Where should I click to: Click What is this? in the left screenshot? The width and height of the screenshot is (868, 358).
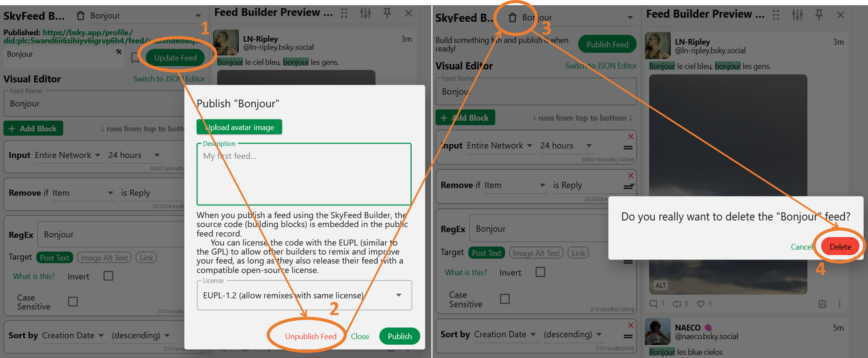coord(34,276)
